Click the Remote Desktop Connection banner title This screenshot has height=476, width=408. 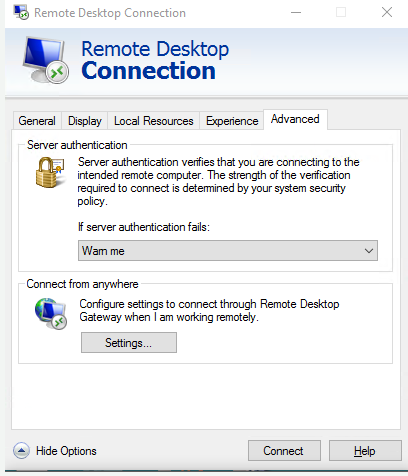coord(155,60)
